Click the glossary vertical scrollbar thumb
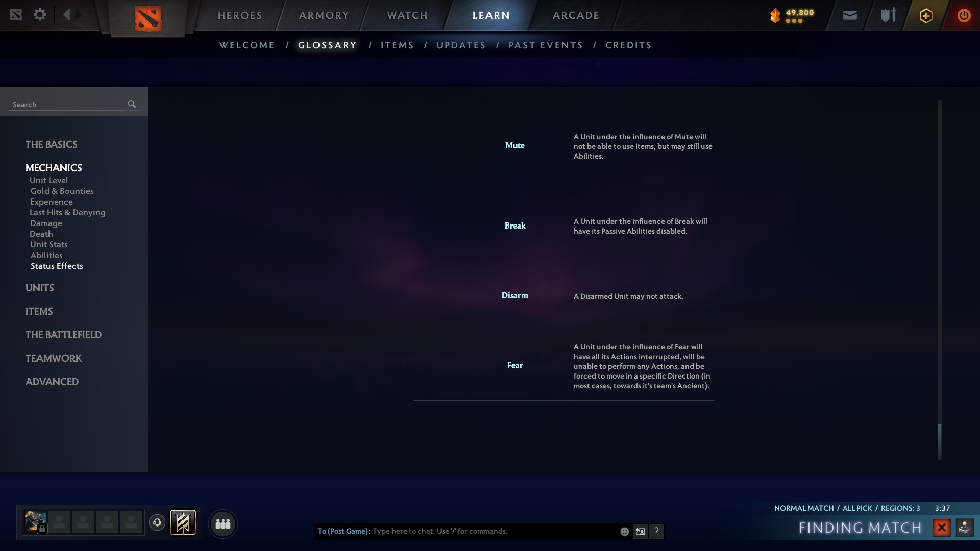 (x=939, y=441)
